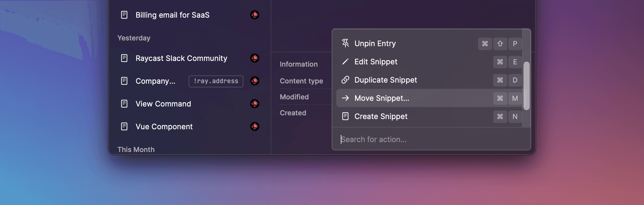Image resolution: width=644 pixels, height=205 pixels.
Task: Click the D key hint for Duplicate Snippet
Action: pos(515,80)
